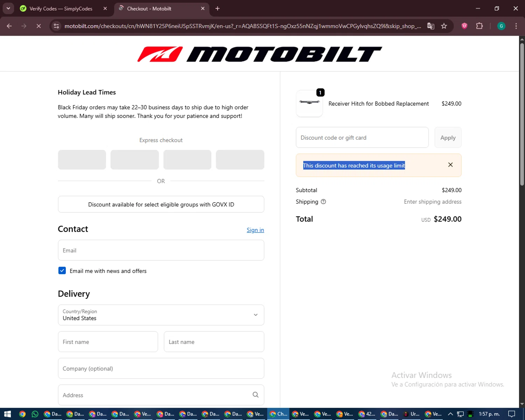The image size is (525, 420).
Task: Open the tab search dropdown chevron
Action: tap(8, 8)
